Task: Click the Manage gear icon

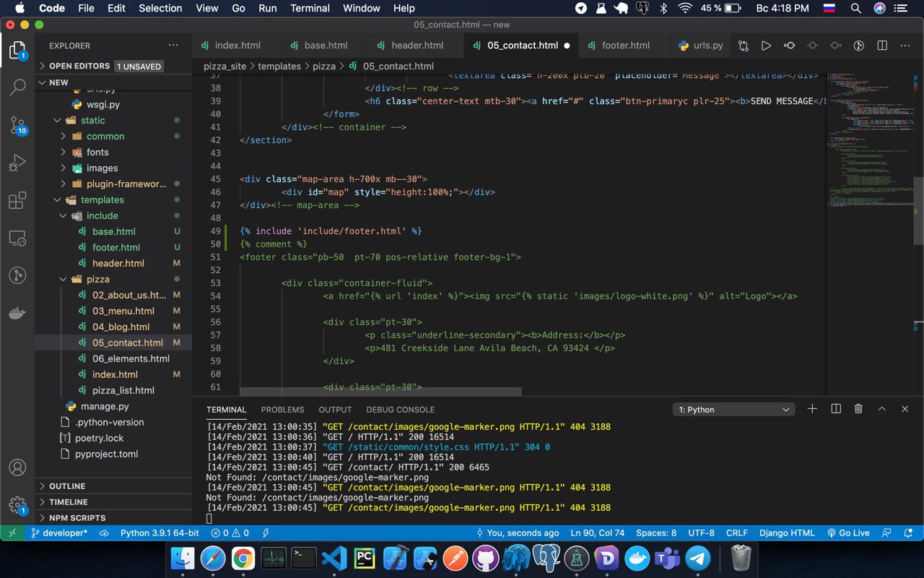Action: [x=17, y=505]
